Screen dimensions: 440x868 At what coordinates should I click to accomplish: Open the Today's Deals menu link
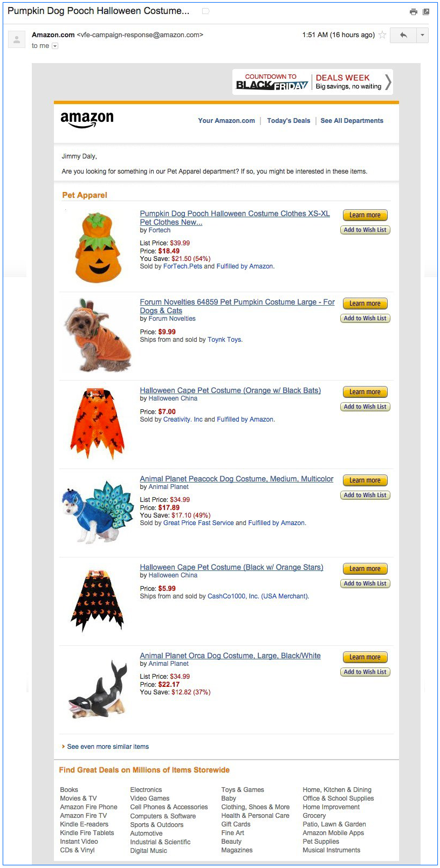pos(288,121)
